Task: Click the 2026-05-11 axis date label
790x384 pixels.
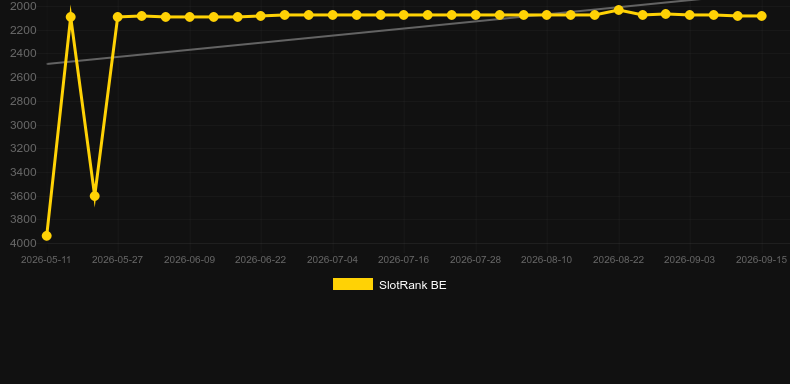Action: tap(46, 260)
